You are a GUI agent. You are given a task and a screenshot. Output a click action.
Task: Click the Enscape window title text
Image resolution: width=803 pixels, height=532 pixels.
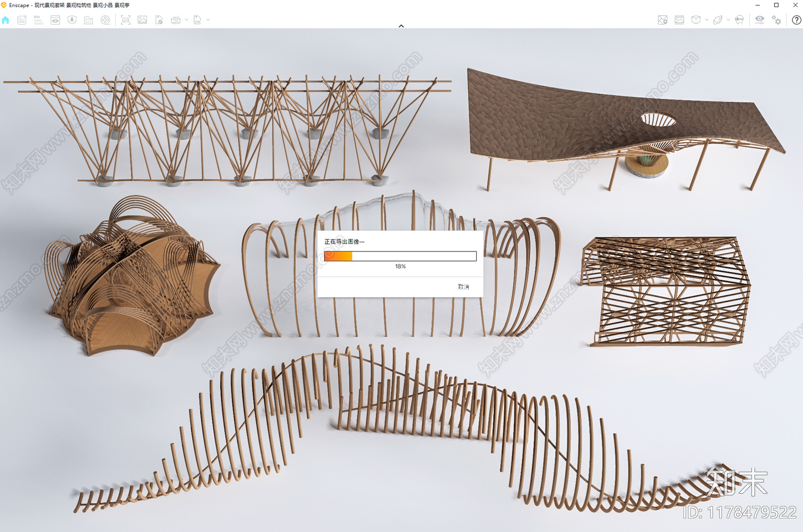pyautogui.click(x=69, y=5)
